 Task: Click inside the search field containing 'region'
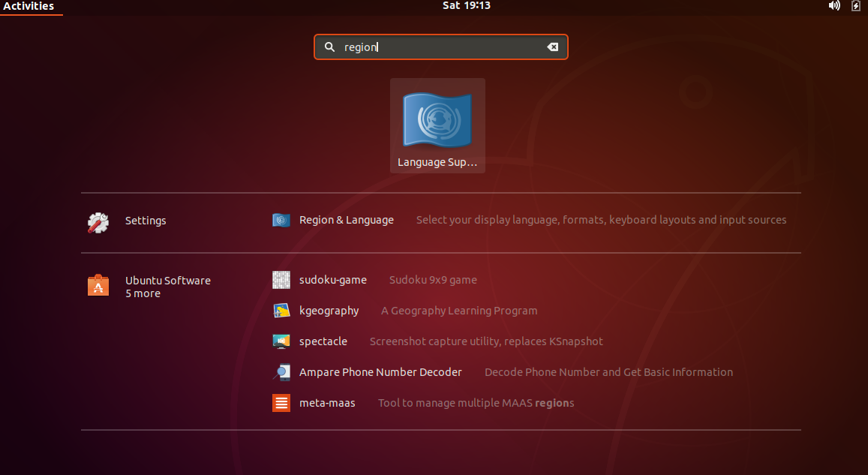[441, 47]
